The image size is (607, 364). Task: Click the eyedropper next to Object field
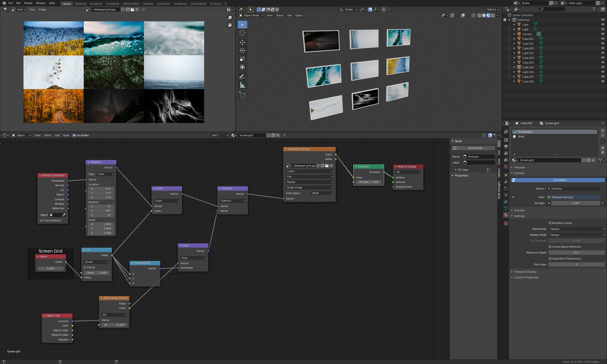(x=64, y=215)
